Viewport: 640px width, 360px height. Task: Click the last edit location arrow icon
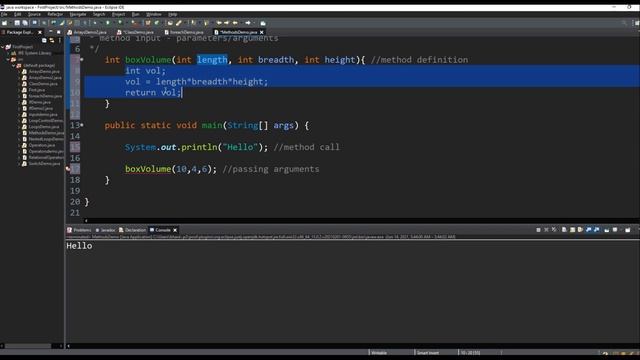coord(219,23)
